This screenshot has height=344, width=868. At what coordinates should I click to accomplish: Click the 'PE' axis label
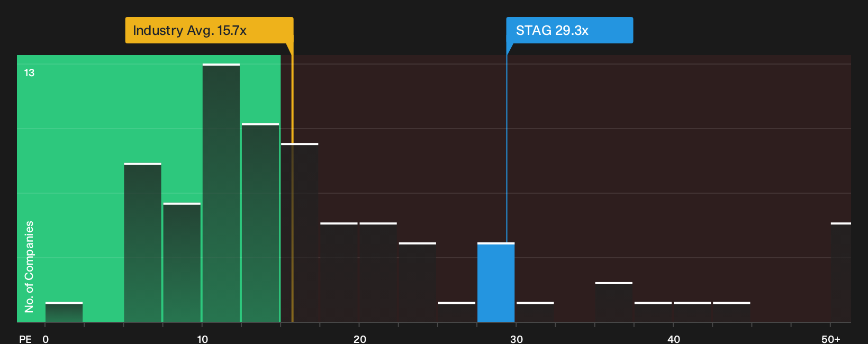25,339
